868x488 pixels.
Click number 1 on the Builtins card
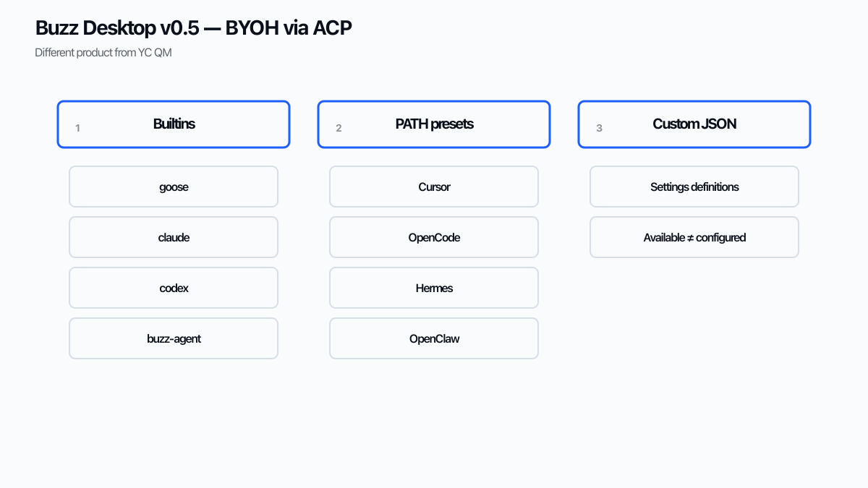pyautogui.click(x=77, y=128)
